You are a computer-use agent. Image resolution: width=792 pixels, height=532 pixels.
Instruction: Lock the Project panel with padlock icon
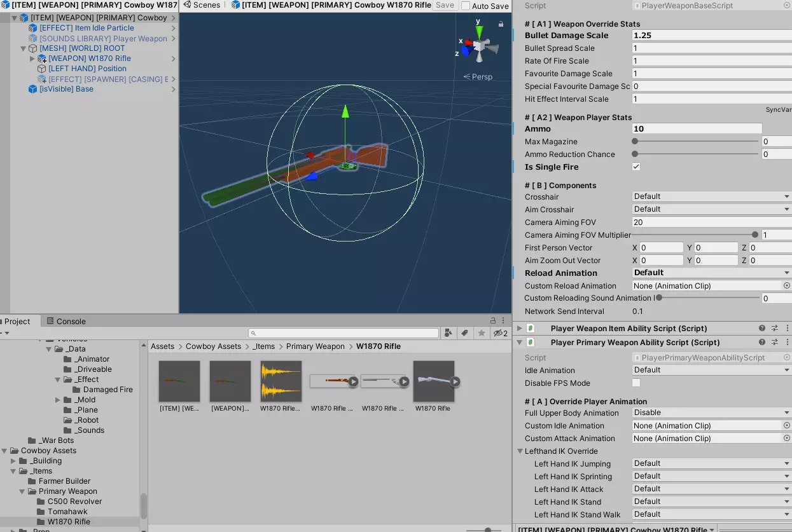coord(492,321)
